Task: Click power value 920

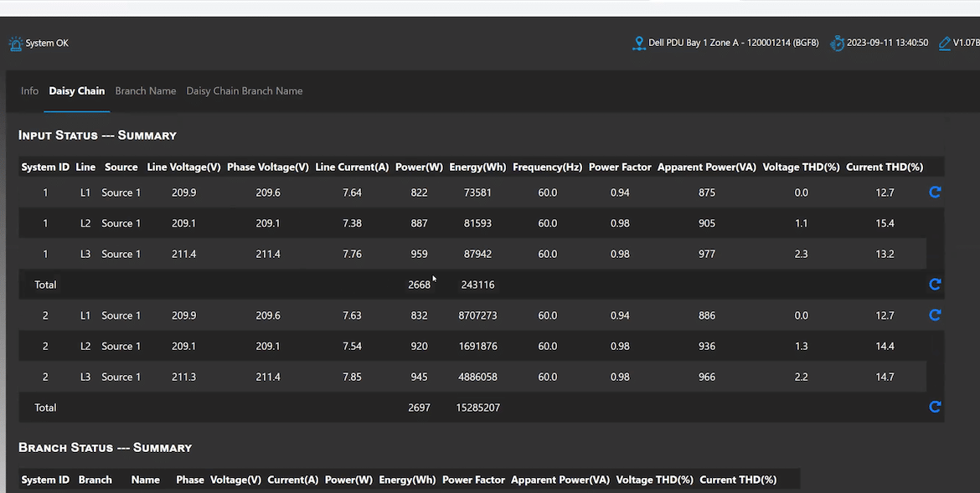Action: 419,346
